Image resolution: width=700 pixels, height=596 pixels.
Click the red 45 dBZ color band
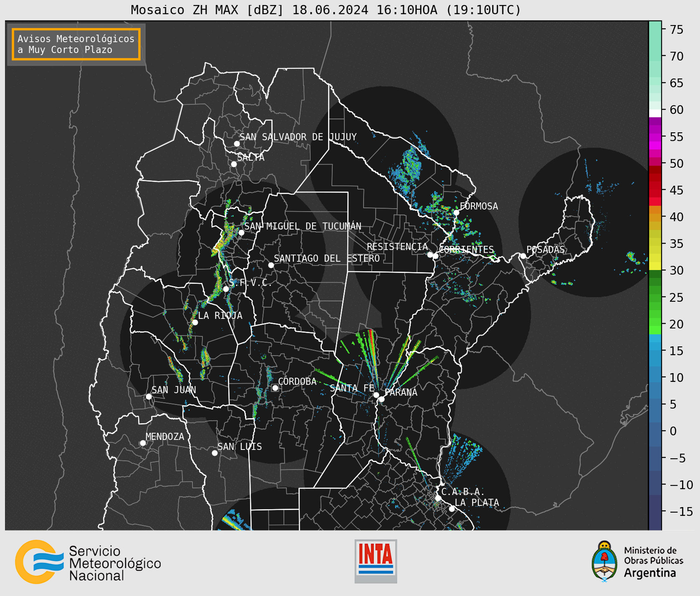[655, 194]
